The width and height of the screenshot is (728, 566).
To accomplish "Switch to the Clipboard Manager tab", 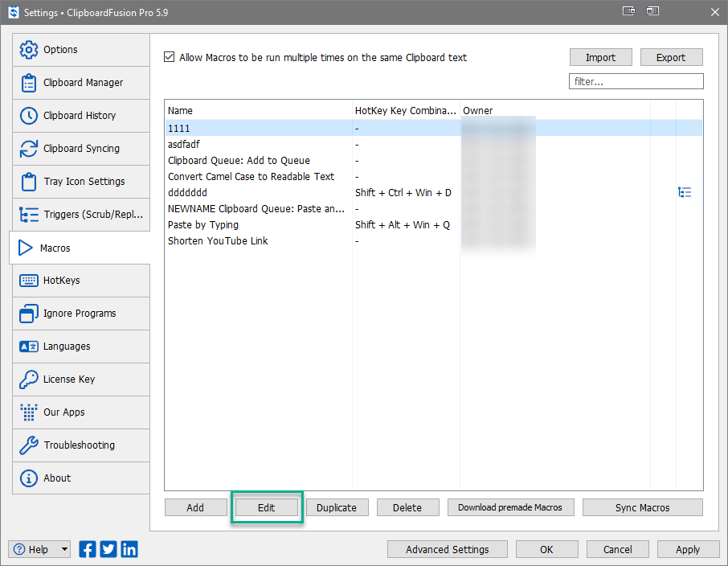I will pyautogui.click(x=81, y=83).
